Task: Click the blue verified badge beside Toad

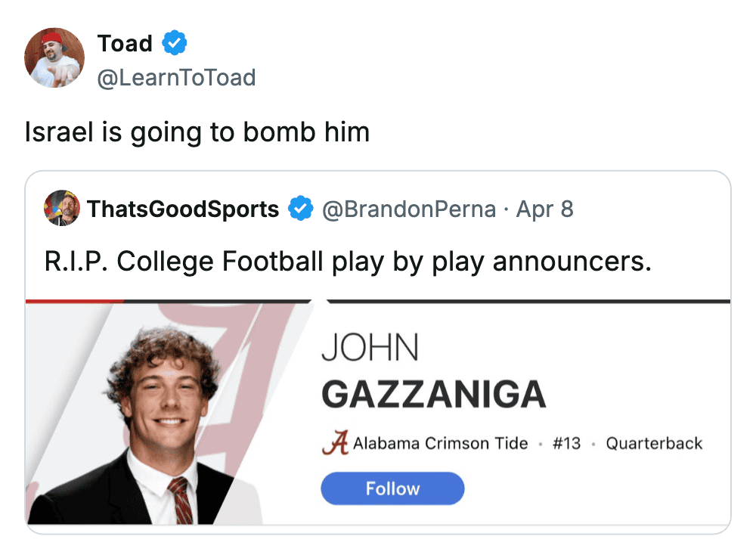Action: click(x=175, y=44)
